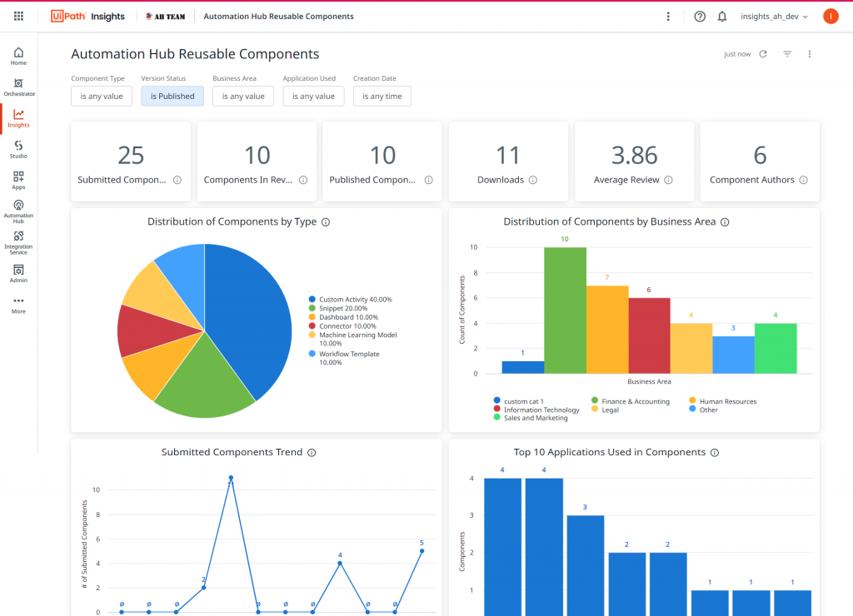Viewport: 853px width, 616px height.
Task: Open the notifications bell
Action: 722,17
